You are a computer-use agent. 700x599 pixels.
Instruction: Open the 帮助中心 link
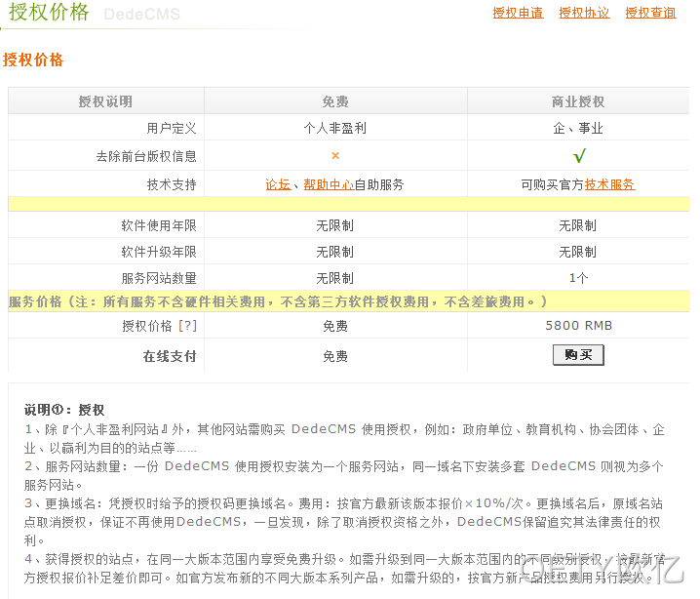click(329, 184)
